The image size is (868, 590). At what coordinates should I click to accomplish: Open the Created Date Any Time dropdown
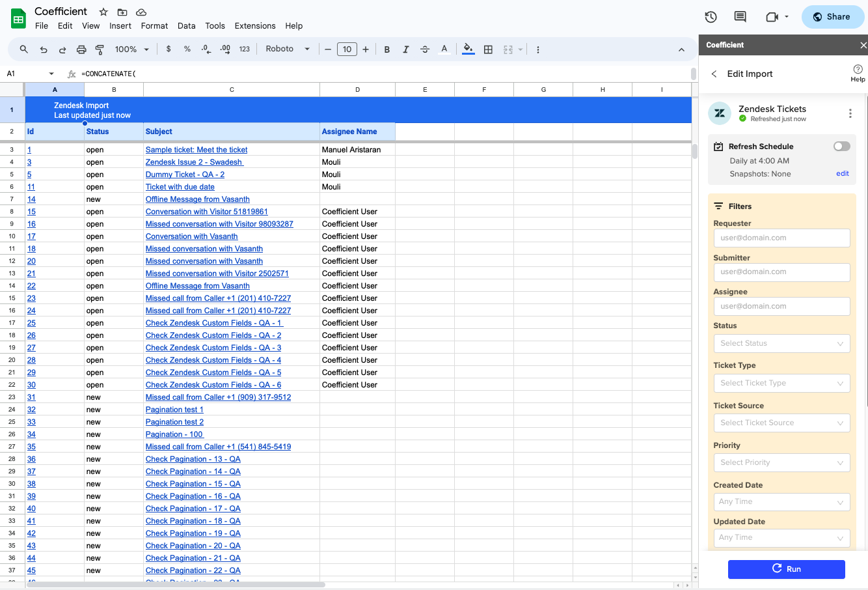pyautogui.click(x=781, y=501)
